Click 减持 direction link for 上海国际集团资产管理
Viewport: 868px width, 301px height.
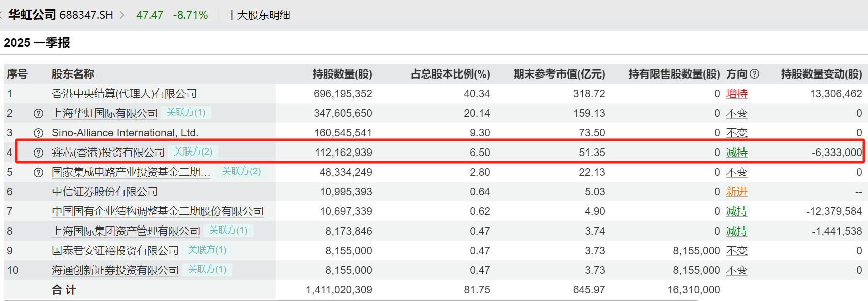point(737,231)
